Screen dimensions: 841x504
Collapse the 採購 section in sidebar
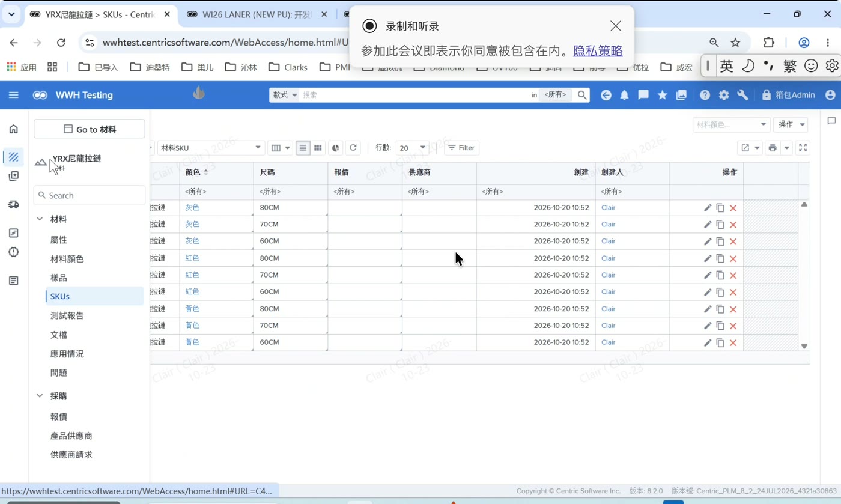[x=40, y=396]
